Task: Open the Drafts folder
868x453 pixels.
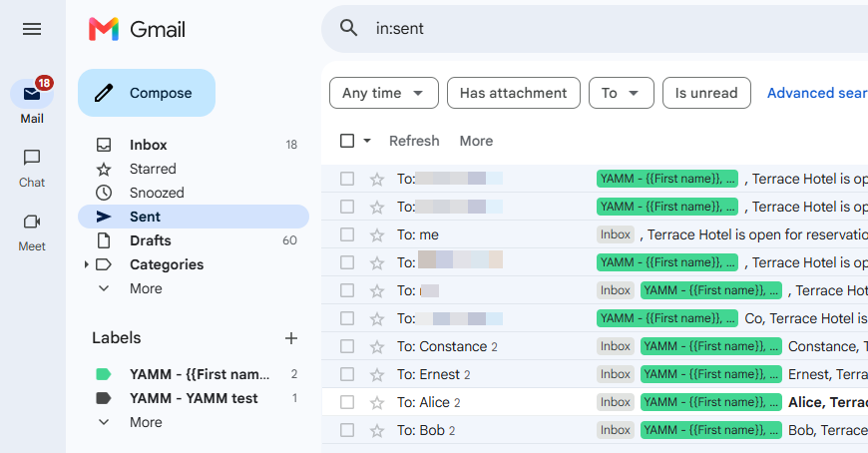Action: pyautogui.click(x=194, y=240)
